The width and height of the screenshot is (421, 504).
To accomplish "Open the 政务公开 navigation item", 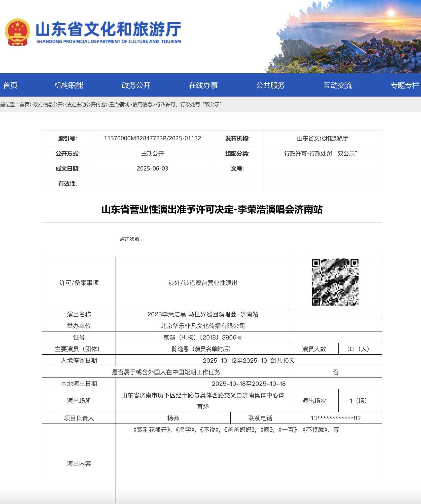I will (x=135, y=85).
